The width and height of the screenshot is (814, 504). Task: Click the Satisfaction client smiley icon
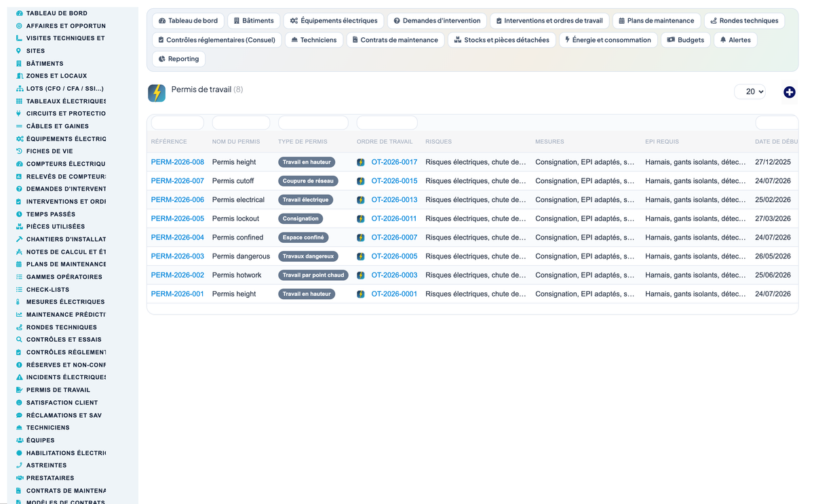[x=19, y=402]
